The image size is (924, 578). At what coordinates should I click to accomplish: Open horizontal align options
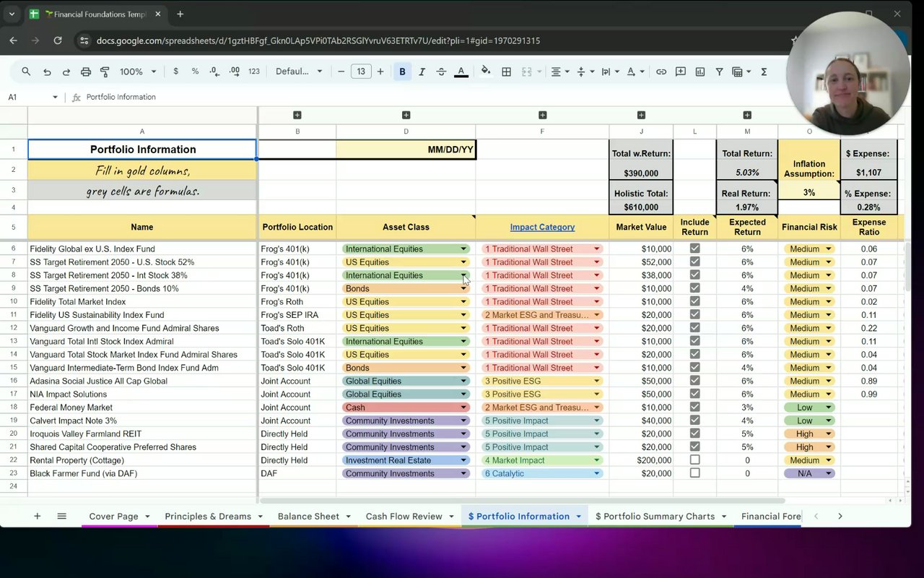559,72
